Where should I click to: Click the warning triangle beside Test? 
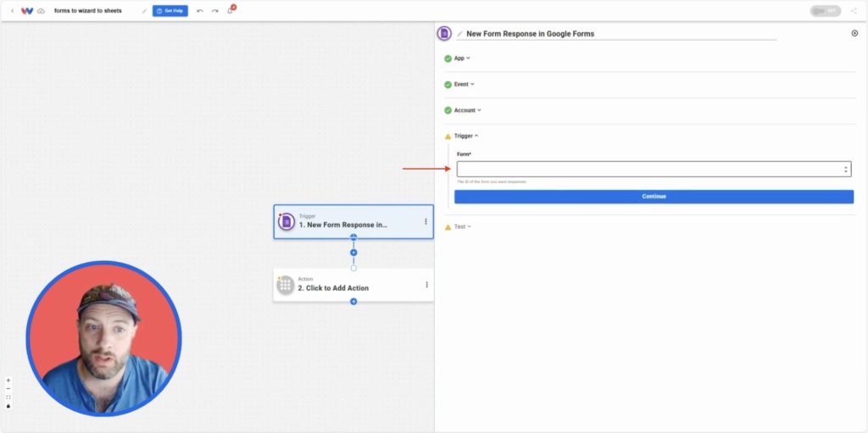pos(448,227)
